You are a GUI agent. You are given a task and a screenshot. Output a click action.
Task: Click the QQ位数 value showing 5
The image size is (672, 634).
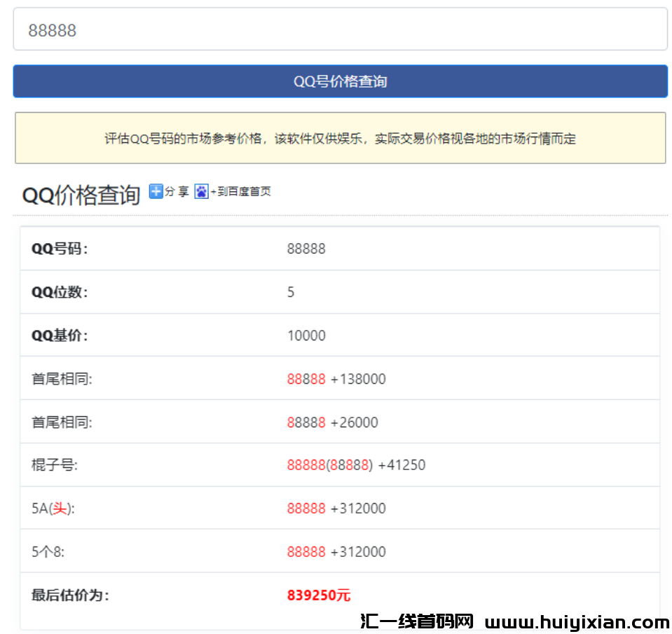(290, 292)
